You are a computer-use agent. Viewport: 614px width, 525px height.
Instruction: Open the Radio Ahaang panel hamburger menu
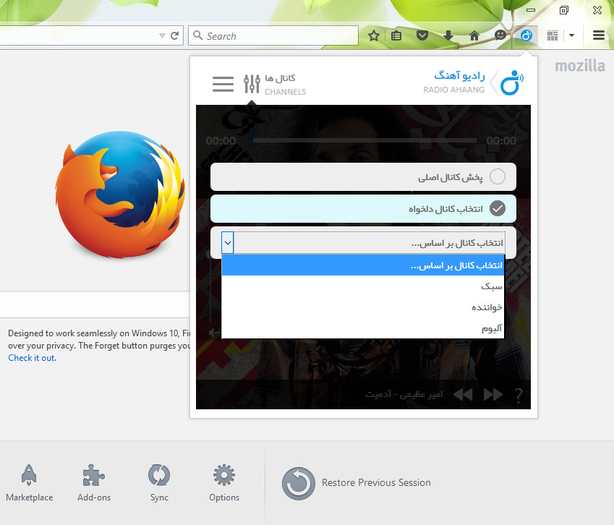click(223, 84)
